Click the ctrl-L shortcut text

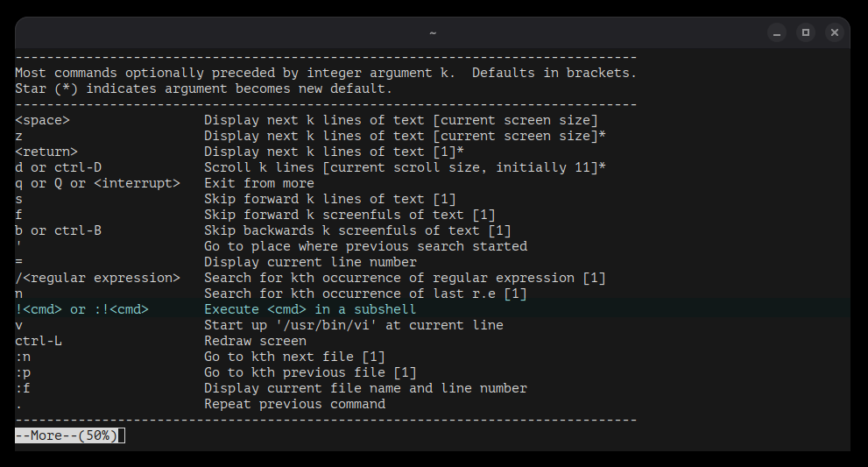coord(39,341)
